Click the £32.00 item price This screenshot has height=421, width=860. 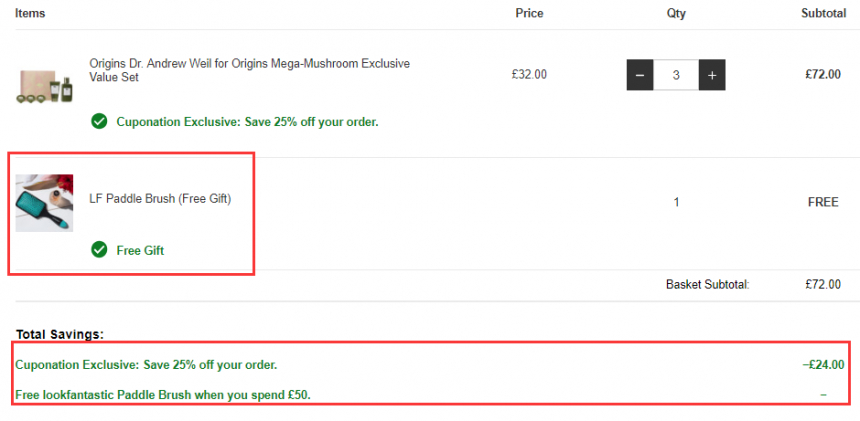[529, 75]
